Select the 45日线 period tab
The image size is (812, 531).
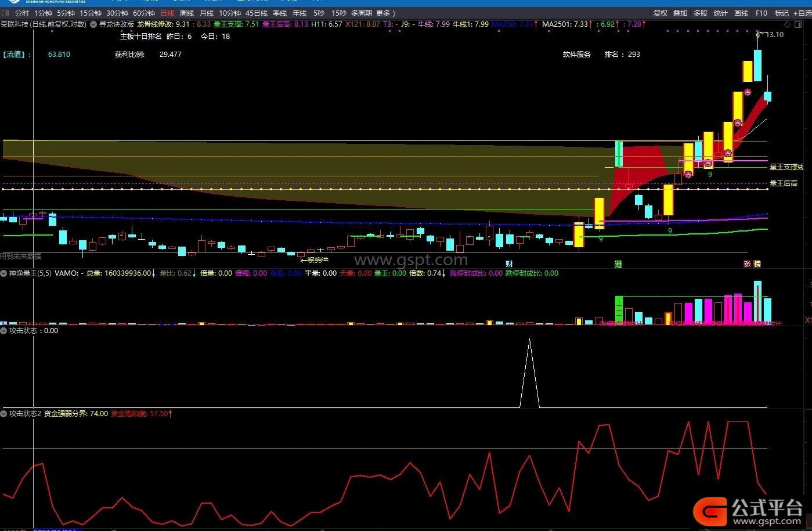tap(257, 13)
